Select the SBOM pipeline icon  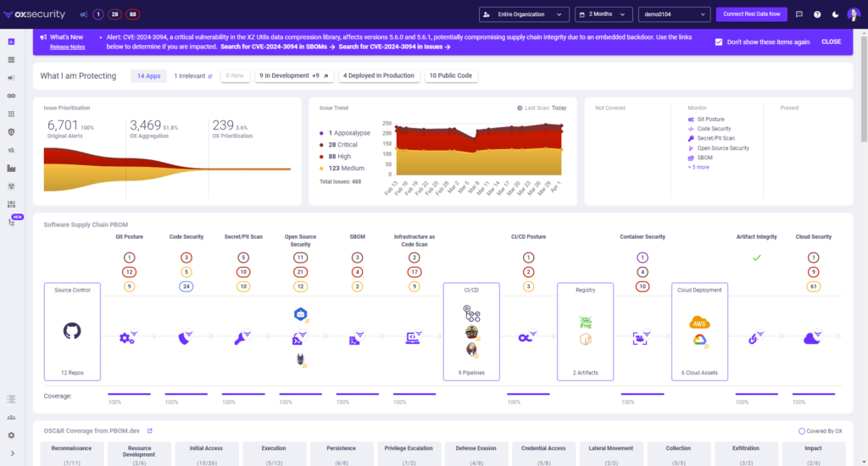[355, 337]
